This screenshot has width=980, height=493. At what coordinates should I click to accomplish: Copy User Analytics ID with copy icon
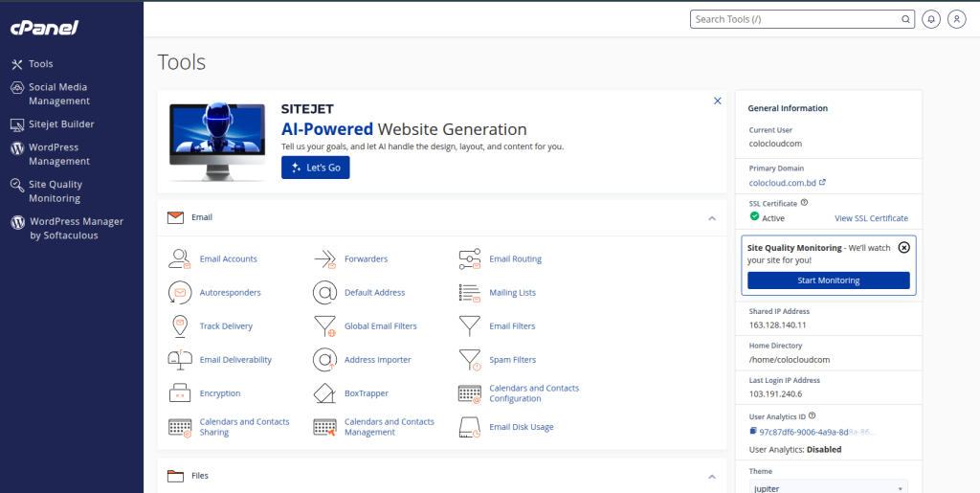[x=753, y=431]
